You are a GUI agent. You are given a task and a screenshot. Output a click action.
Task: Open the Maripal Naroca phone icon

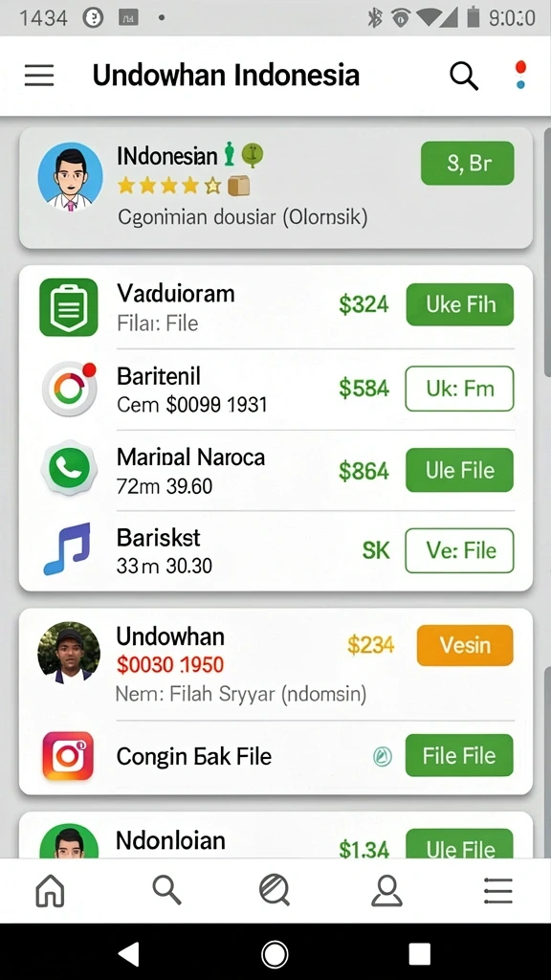69,469
